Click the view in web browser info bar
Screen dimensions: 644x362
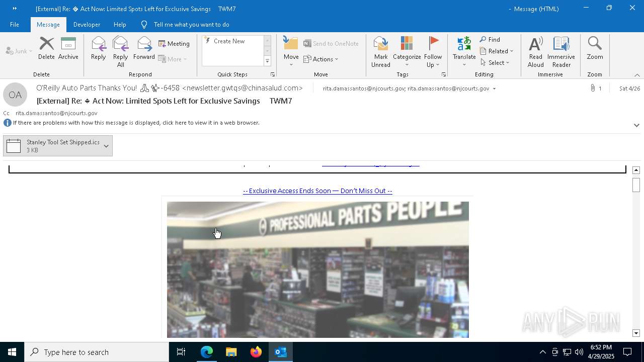point(136,123)
